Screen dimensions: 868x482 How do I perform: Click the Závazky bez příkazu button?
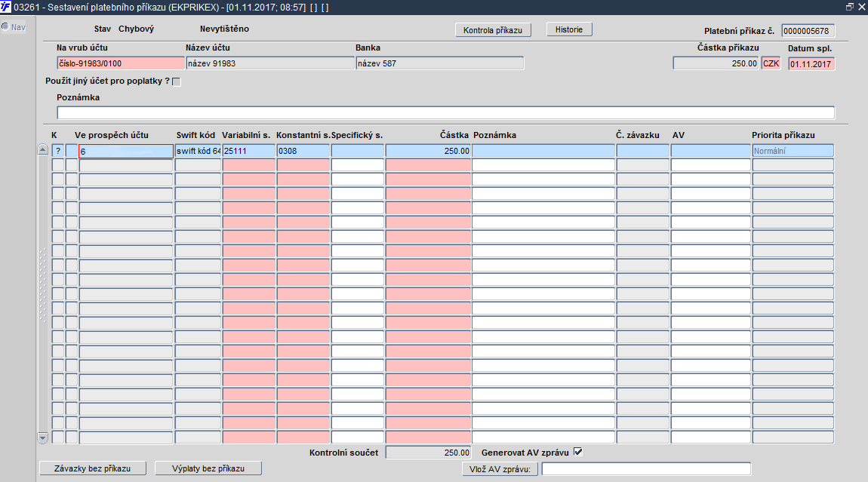click(x=93, y=468)
